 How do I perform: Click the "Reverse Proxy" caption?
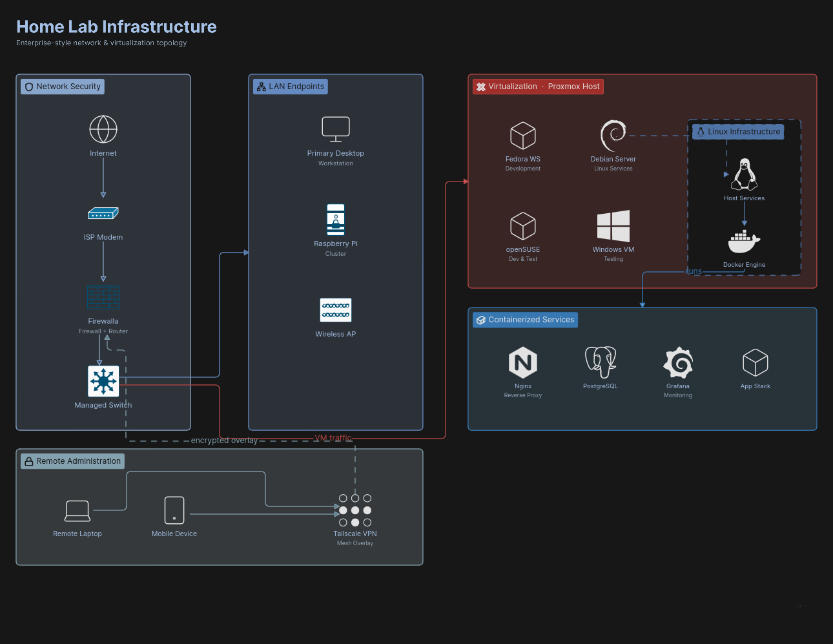pyautogui.click(x=523, y=395)
